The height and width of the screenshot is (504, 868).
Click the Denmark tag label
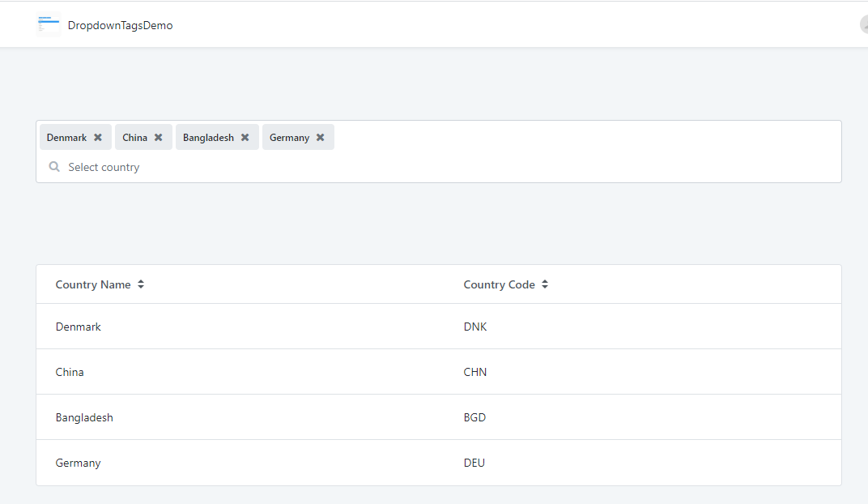click(x=66, y=138)
